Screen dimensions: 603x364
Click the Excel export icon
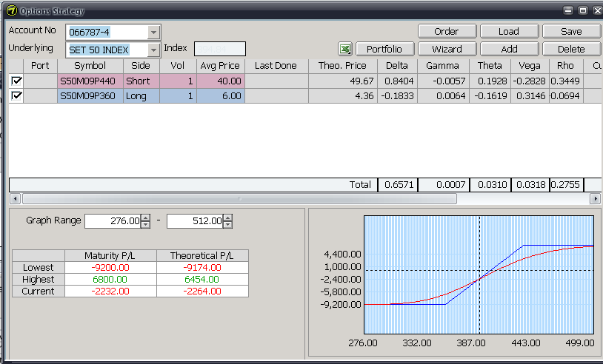pyautogui.click(x=345, y=49)
